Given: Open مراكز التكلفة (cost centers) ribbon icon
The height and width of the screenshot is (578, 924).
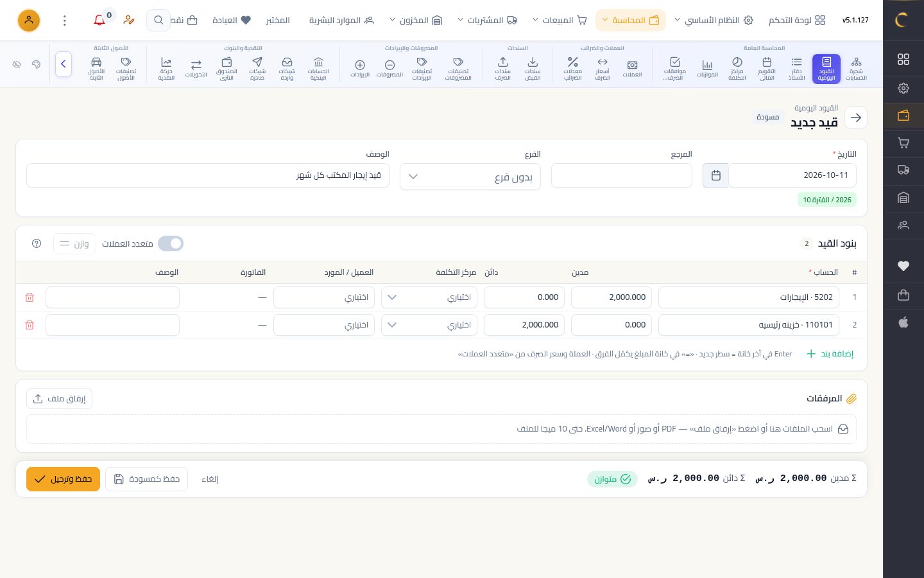Looking at the screenshot, I should pos(737,69).
